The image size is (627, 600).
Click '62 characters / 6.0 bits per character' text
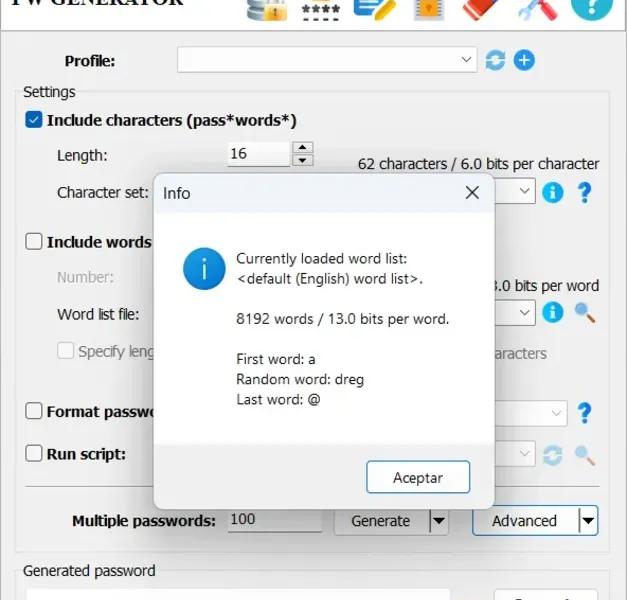click(478, 164)
